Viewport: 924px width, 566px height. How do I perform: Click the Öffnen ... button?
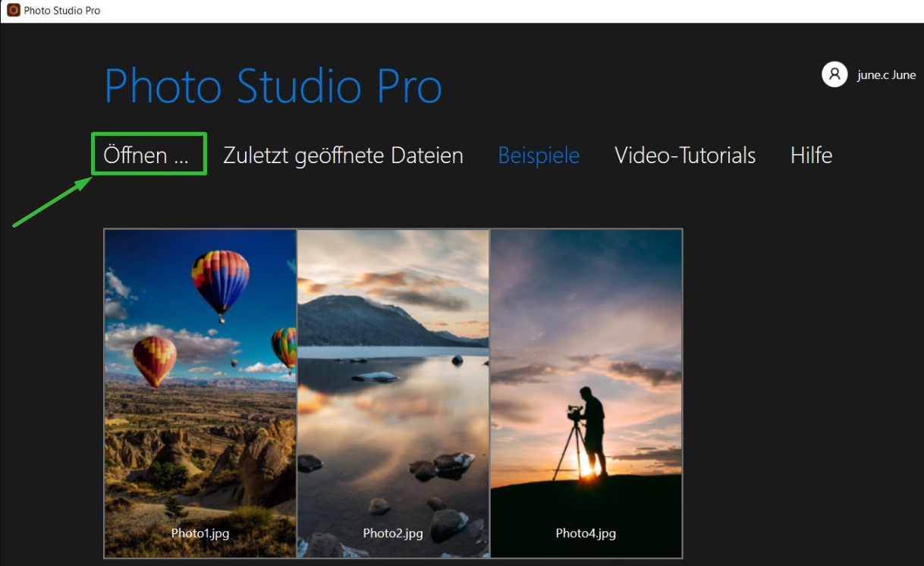146,156
